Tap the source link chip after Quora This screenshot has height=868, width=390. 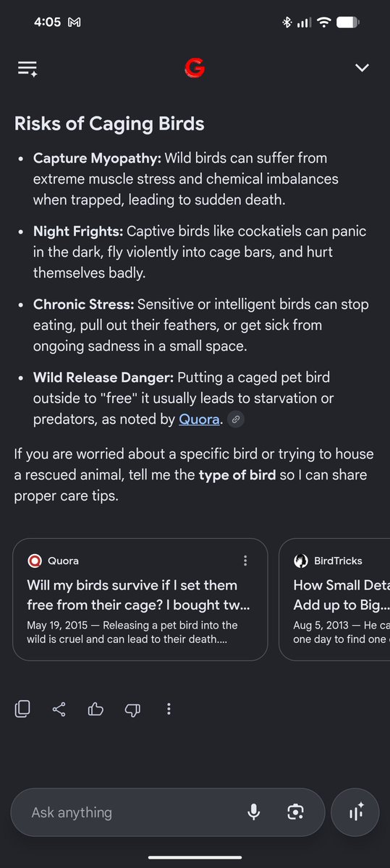pos(235,420)
